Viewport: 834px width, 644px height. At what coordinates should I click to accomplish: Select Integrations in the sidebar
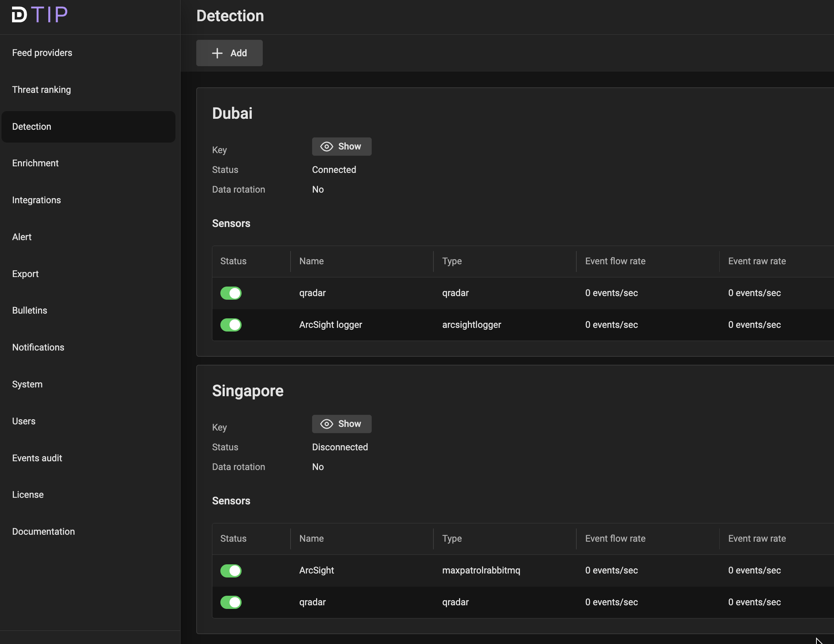click(x=36, y=200)
